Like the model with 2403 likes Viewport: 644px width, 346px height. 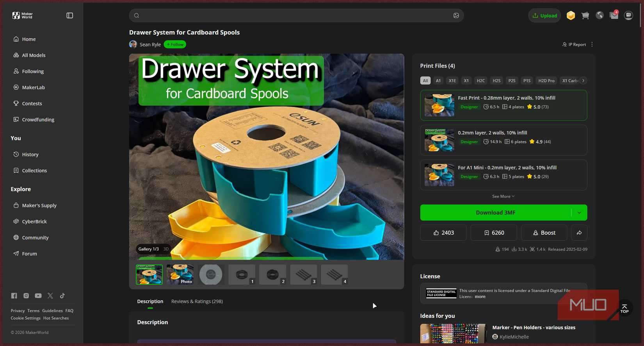pos(443,233)
